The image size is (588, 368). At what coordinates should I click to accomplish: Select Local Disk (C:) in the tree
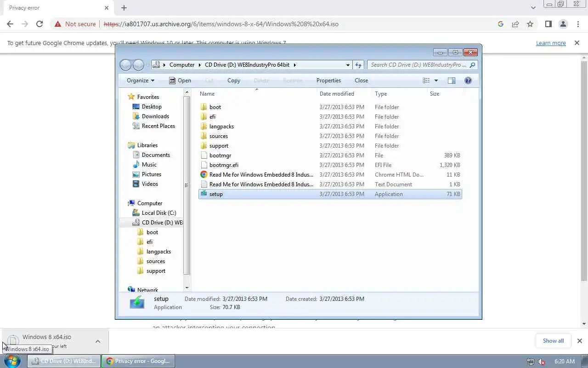pos(159,213)
